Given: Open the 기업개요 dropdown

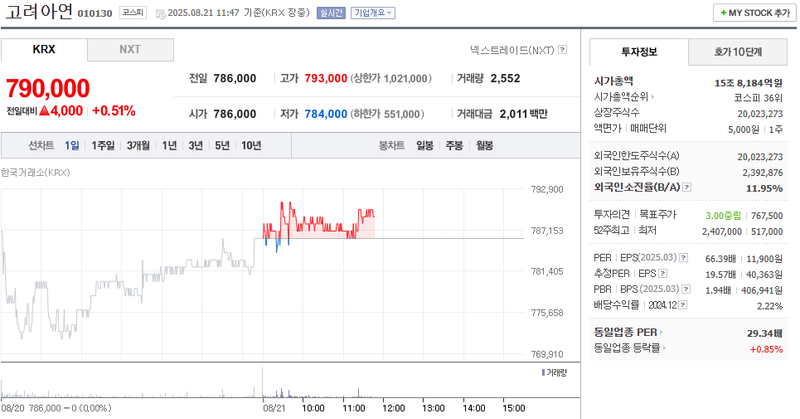Looking at the screenshot, I should pos(373,13).
